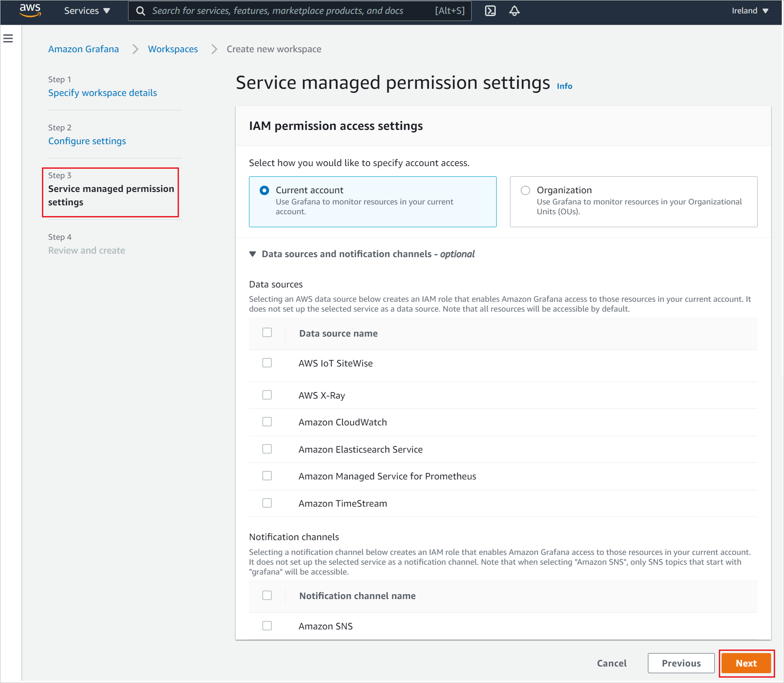Click the Review and create step text

tap(87, 250)
